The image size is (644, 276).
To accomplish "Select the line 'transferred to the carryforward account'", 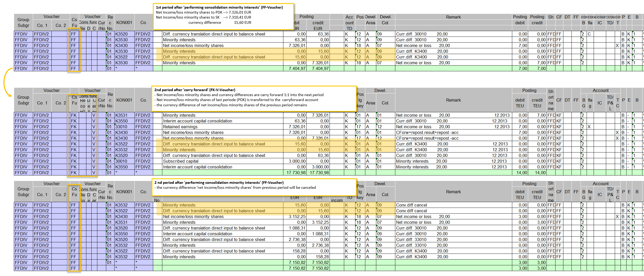I will coord(236,100).
